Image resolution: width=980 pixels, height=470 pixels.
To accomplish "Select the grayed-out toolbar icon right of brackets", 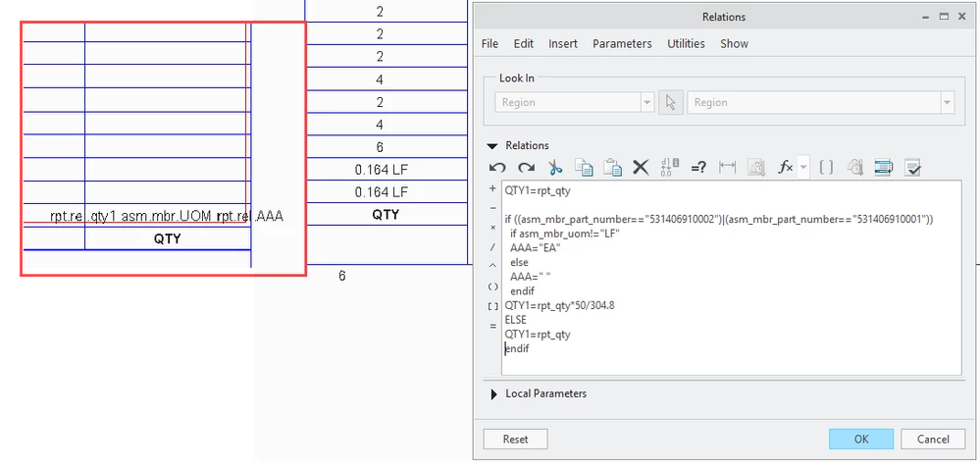I will click(x=855, y=167).
